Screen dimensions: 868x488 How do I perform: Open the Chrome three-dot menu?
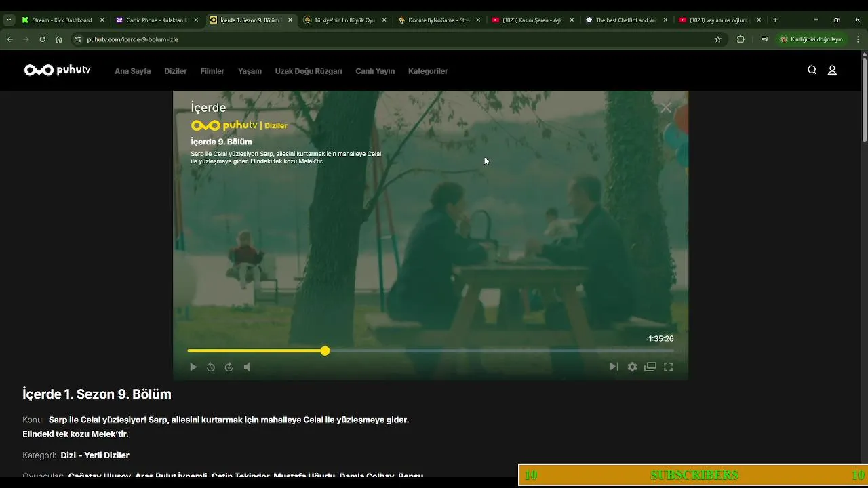click(859, 39)
